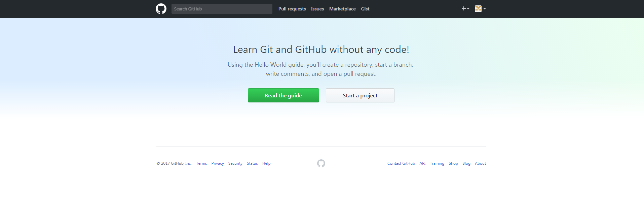The image size is (644, 221).
Task: Open the Training footer link
Action: (x=437, y=163)
